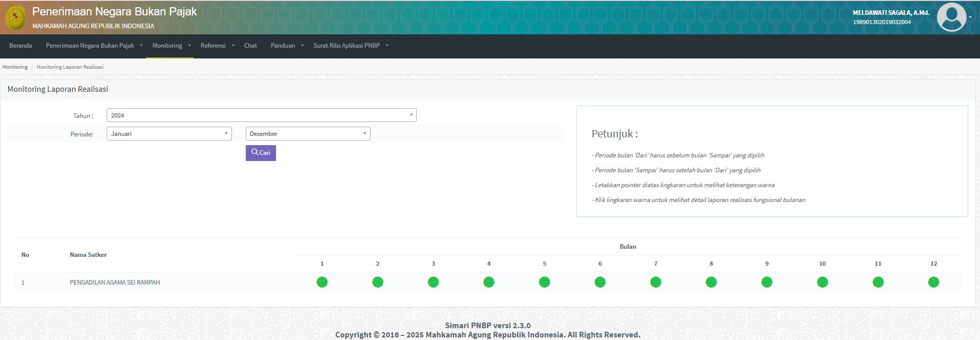Expand Penerimaan Negara Bukan Pajak menu

tap(94, 46)
